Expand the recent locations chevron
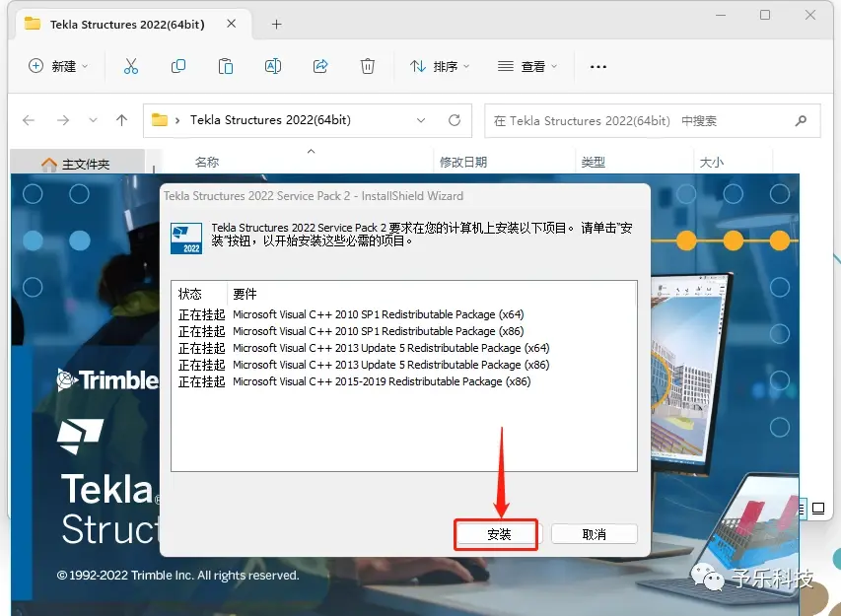The width and height of the screenshot is (841, 616). [x=93, y=120]
